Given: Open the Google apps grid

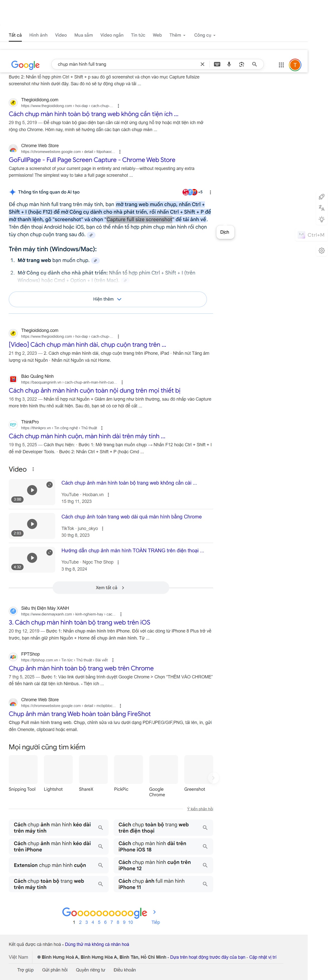Looking at the screenshot, I should [x=281, y=65].
